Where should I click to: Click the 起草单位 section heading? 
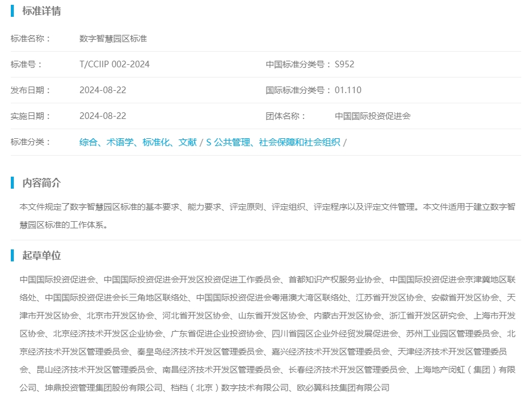point(41,256)
